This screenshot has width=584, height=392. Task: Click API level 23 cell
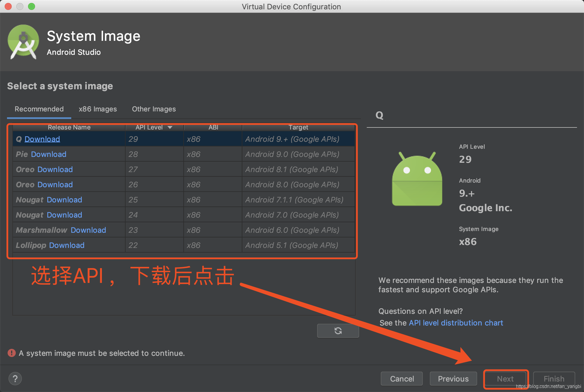pos(154,230)
